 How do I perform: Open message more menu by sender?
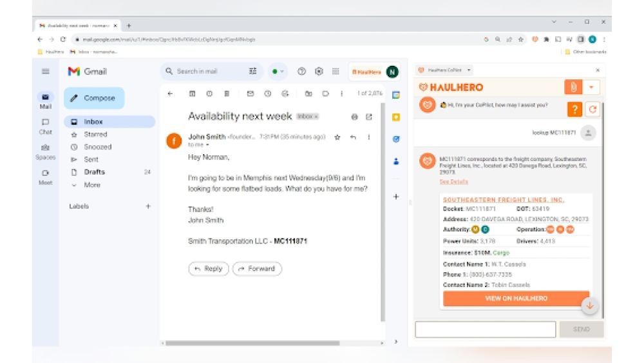[369, 137]
